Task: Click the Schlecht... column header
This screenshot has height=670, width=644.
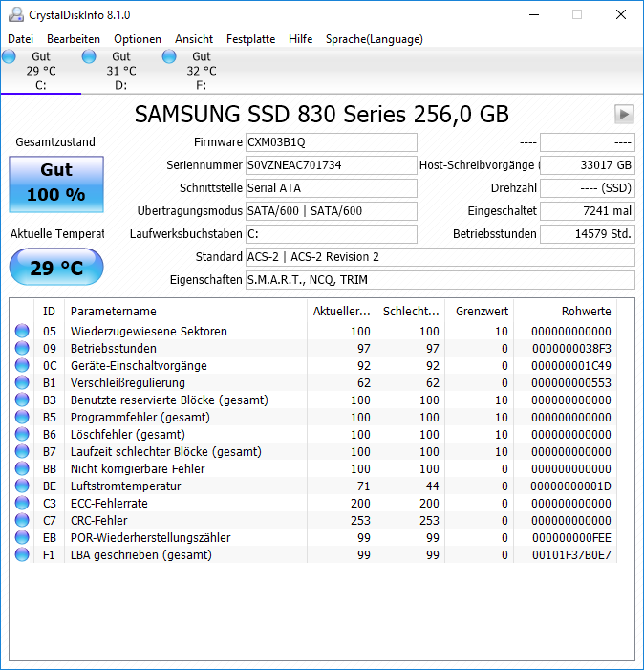Action: (411, 311)
